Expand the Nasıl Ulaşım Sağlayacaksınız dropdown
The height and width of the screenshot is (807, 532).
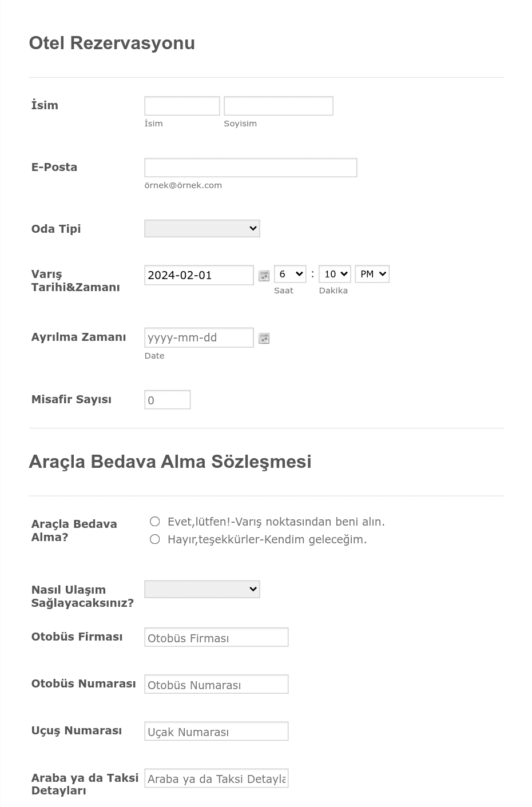202,589
